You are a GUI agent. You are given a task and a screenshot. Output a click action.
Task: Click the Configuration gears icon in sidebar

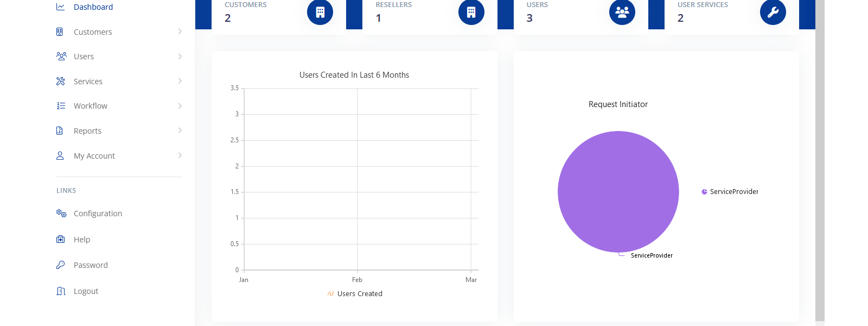61,214
